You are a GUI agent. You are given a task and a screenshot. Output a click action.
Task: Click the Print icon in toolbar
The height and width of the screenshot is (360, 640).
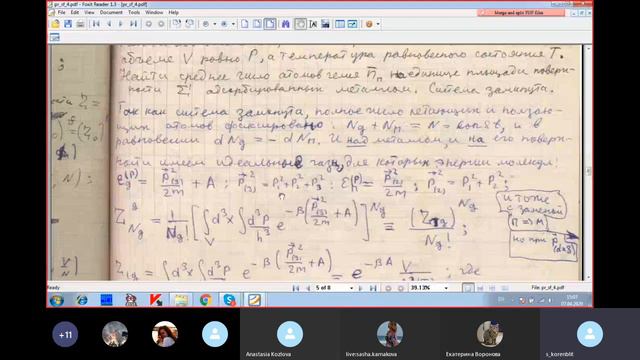point(80,24)
